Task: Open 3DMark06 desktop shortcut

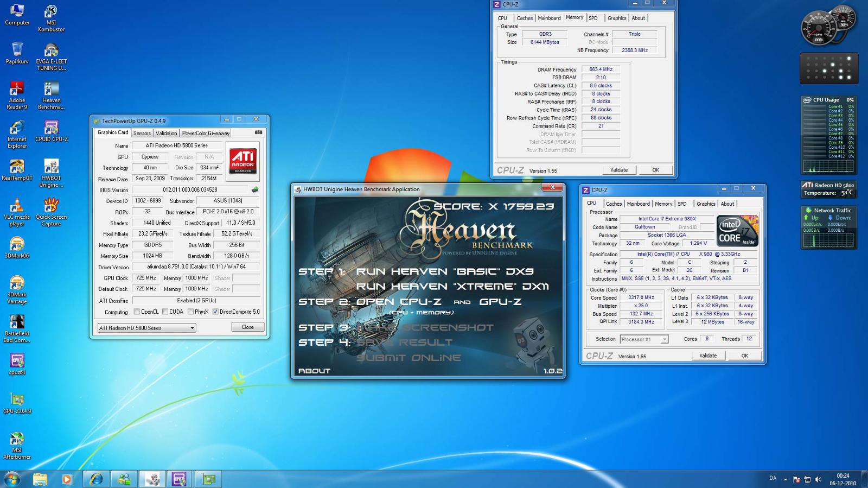Action: pyautogui.click(x=17, y=248)
